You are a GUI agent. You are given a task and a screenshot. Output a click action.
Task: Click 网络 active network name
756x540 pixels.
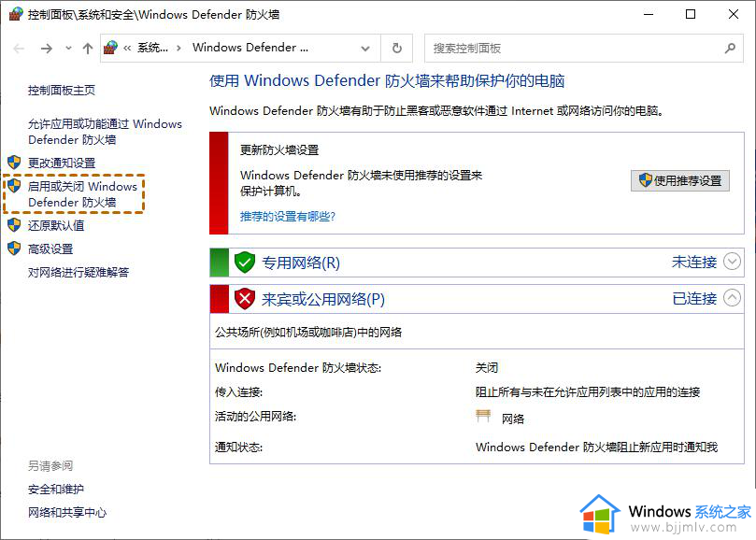click(x=512, y=419)
